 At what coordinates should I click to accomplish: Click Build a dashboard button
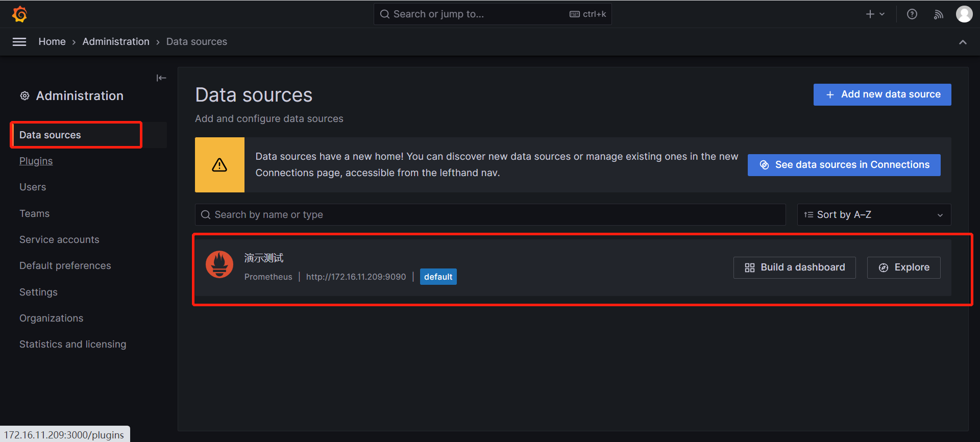(x=794, y=267)
